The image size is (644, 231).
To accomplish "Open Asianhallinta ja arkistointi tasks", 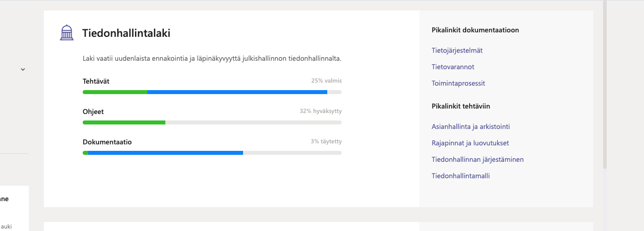I will coord(471,126).
